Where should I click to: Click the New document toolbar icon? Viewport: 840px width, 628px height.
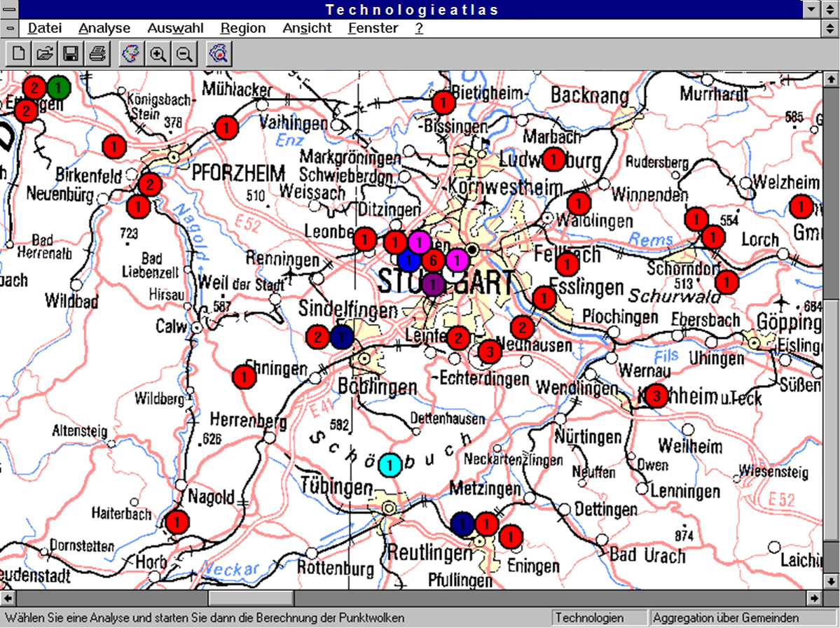point(19,54)
